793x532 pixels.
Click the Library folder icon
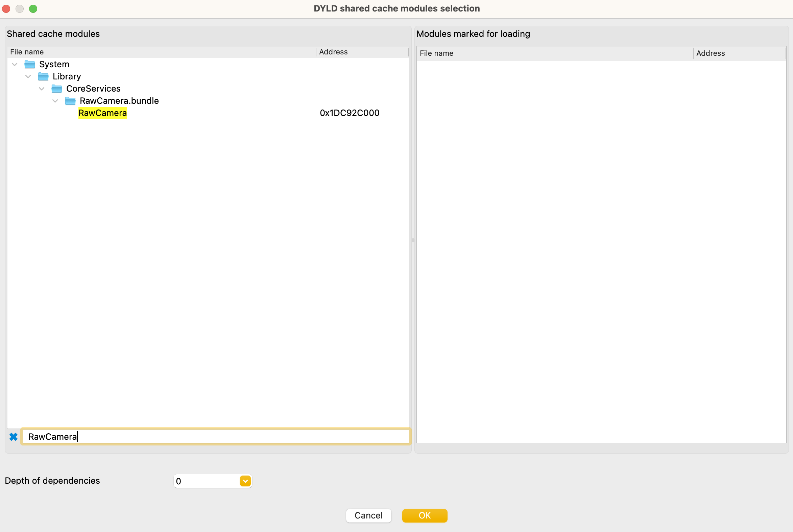(x=43, y=76)
